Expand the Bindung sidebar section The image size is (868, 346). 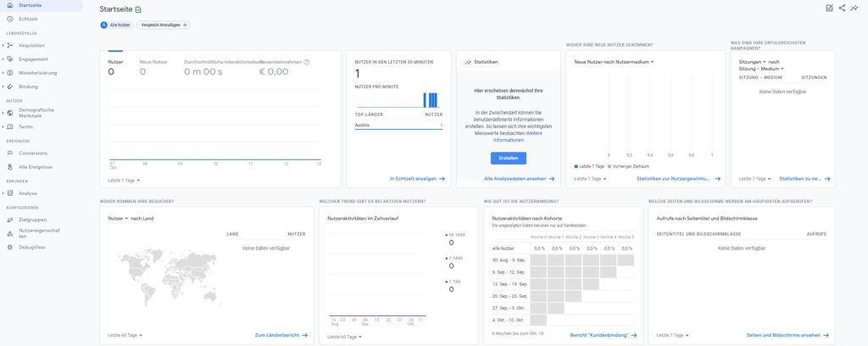point(3,86)
